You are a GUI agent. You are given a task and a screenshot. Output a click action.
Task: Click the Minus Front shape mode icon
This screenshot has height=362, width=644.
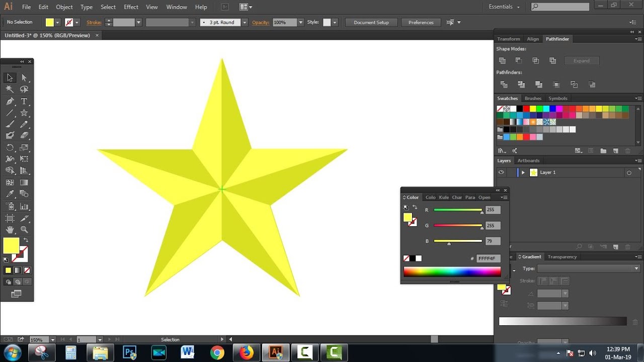click(x=519, y=60)
